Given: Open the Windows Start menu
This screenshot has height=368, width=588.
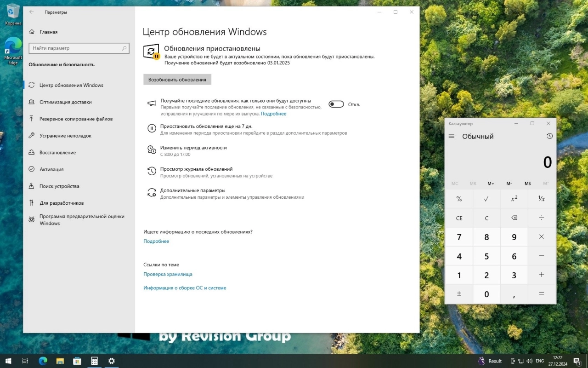Looking at the screenshot, I should 8,361.
